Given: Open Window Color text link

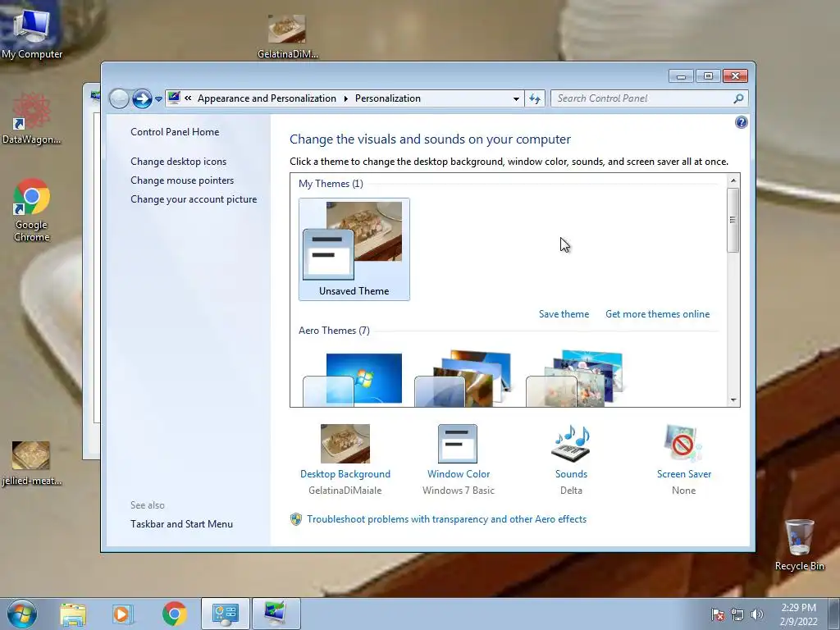Looking at the screenshot, I should [x=459, y=474].
